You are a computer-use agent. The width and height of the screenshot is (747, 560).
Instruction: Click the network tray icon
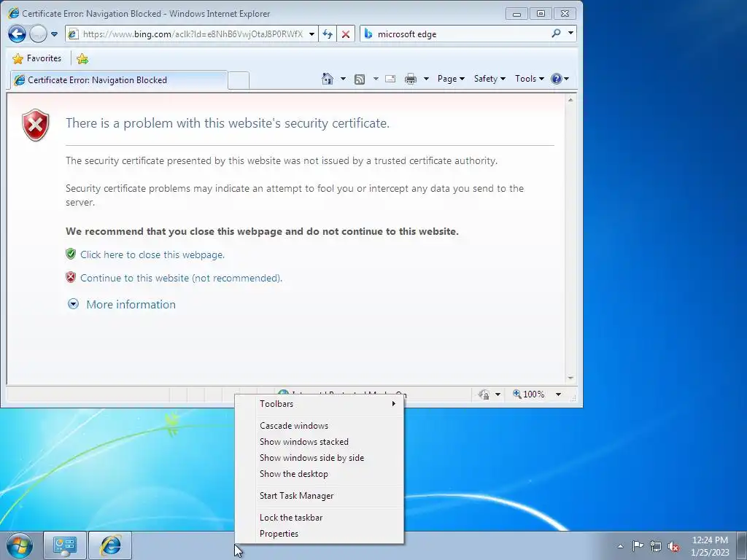pos(656,546)
